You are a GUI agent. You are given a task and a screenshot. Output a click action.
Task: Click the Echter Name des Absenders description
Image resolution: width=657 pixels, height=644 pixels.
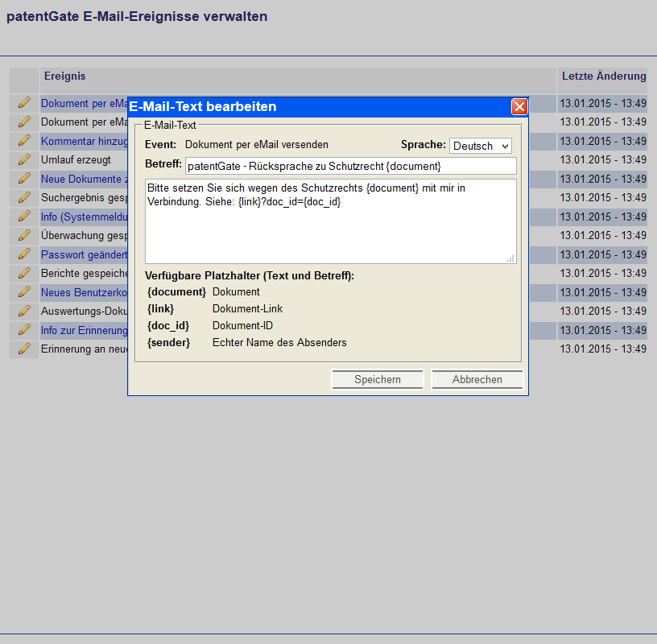click(279, 342)
